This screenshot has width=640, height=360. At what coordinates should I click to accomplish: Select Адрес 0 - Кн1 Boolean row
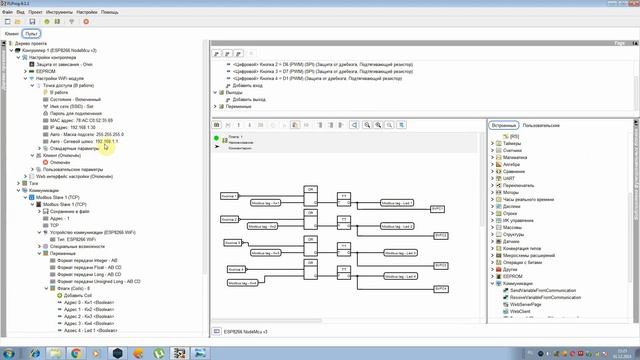tap(85, 303)
